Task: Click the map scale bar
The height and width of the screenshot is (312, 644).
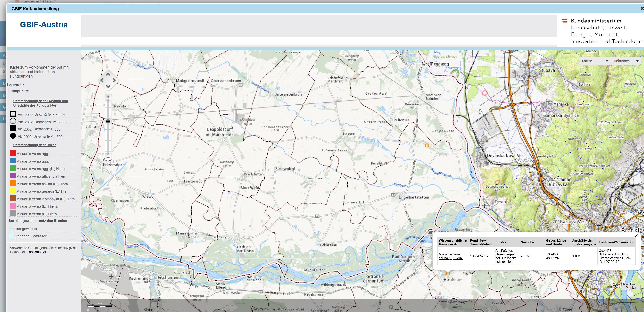Action: click(x=99, y=306)
